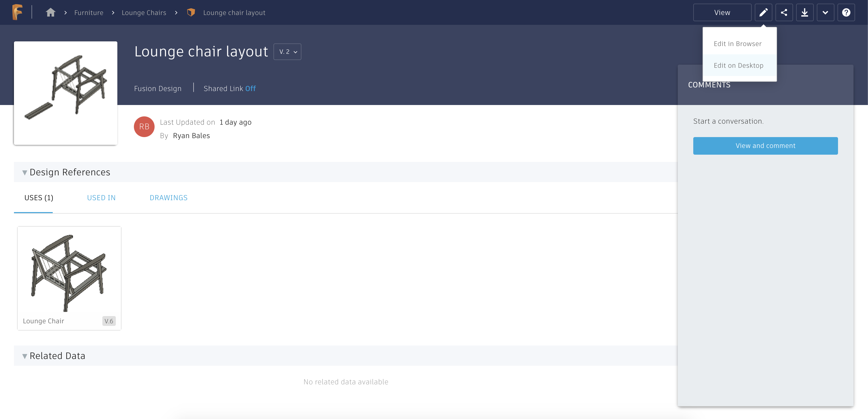Go to the home icon
This screenshot has height=419, width=868.
(x=51, y=12)
